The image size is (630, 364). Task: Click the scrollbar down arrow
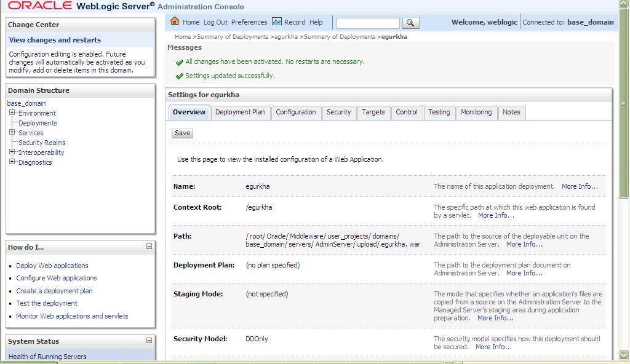[623, 355]
